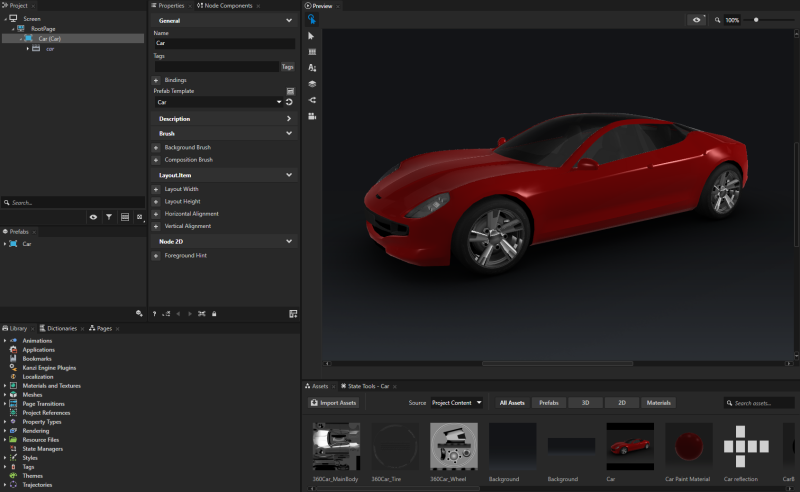This screenshot has height=492, width=800.
Task: Select the Interact tool in Preview
Action: pyautogui.click(x=312, y=19)
